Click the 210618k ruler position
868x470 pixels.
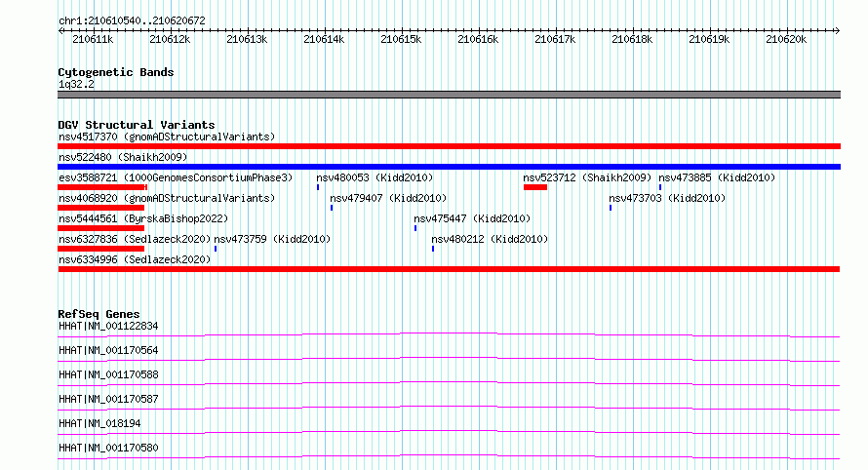tap(632, 39)
